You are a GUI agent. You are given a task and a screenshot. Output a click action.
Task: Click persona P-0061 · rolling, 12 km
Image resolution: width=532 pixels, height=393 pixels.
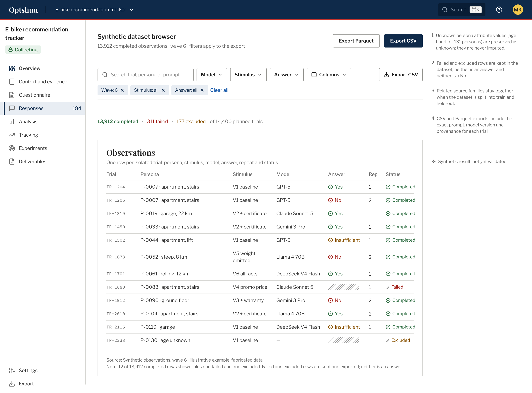coord(165,274)
